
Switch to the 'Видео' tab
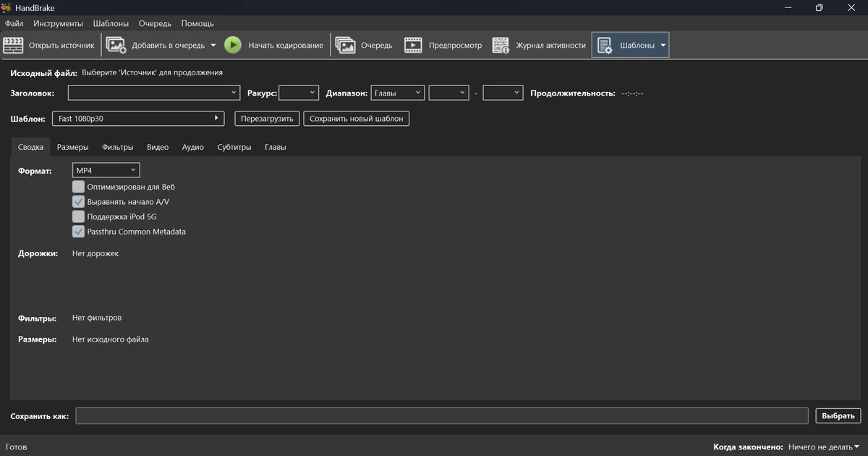158,147
